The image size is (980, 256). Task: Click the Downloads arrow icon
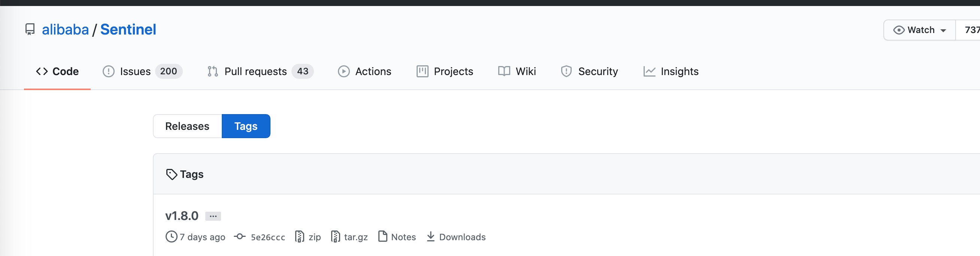coord(430,236)
